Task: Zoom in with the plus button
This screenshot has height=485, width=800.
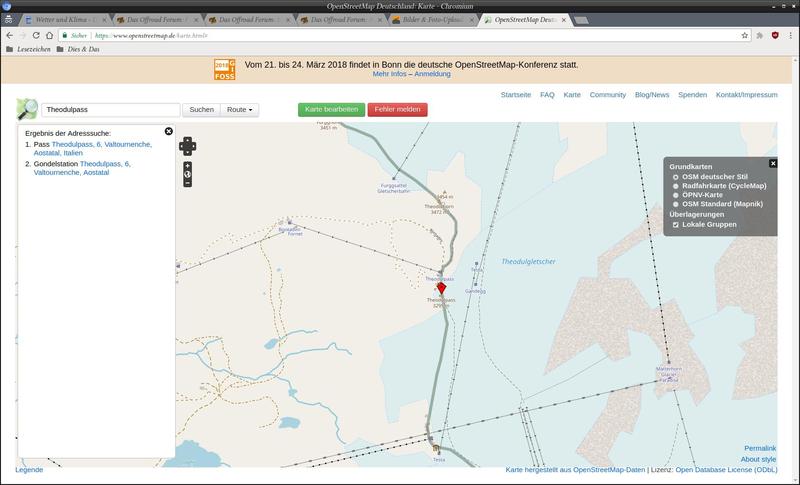Action: point(187,166)
